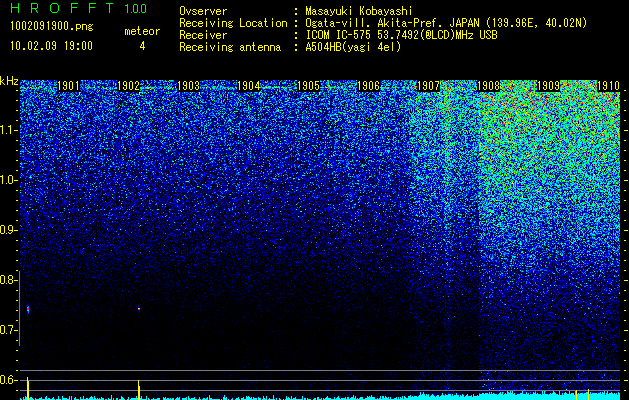The width and height of the screenshot is (629, 400).
Task: Click the 0.9 kHz axis label
Action: [x=7, y=230]
